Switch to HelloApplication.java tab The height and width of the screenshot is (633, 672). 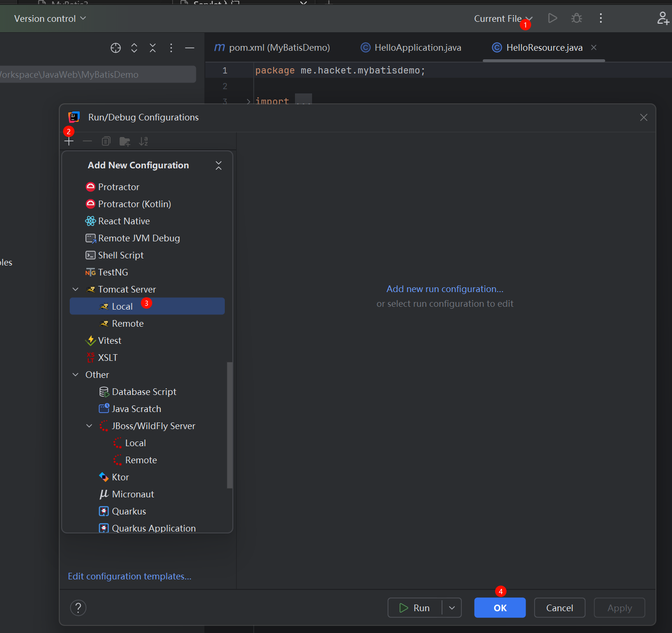pos(411,47)
